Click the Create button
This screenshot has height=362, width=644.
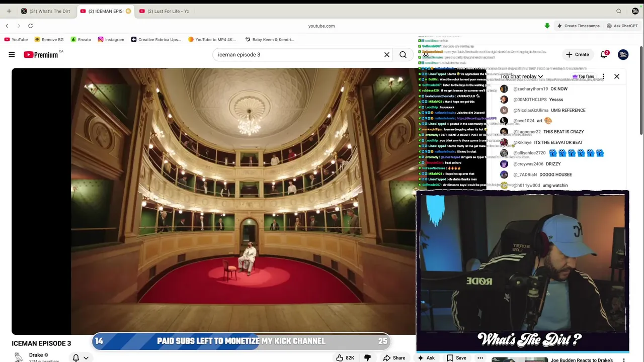tap(577, 54)
